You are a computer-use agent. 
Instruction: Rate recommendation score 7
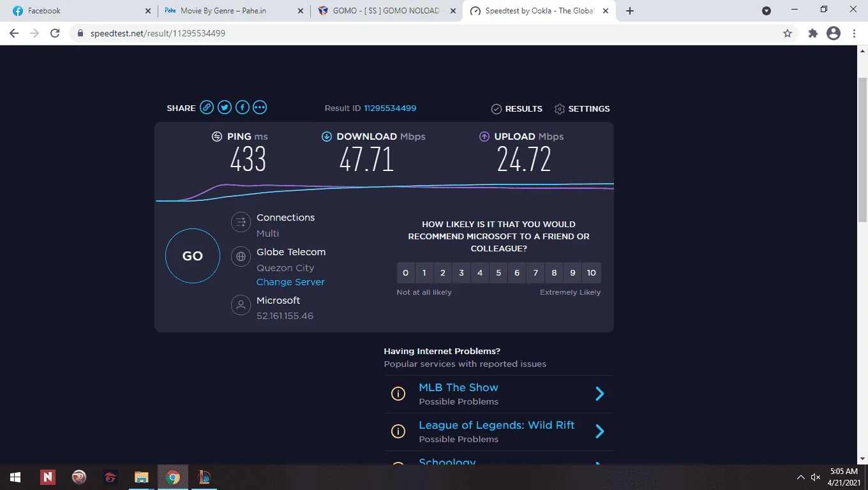pos(535,273)
